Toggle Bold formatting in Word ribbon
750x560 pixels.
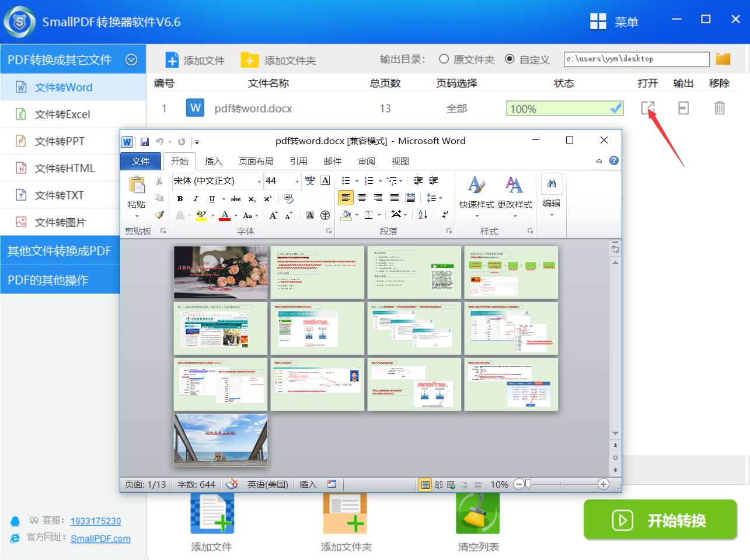180,199
